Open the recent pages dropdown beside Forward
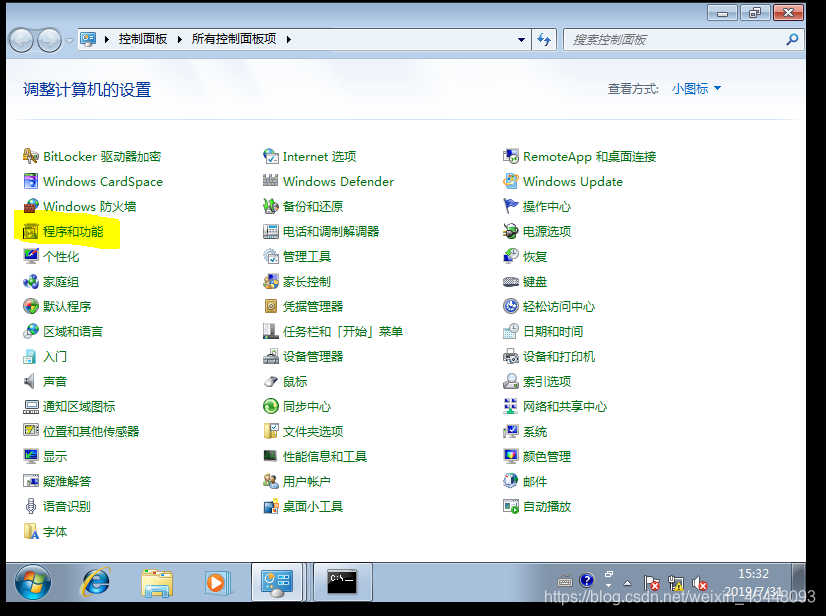826x616 pixels. tap(69, 40)
